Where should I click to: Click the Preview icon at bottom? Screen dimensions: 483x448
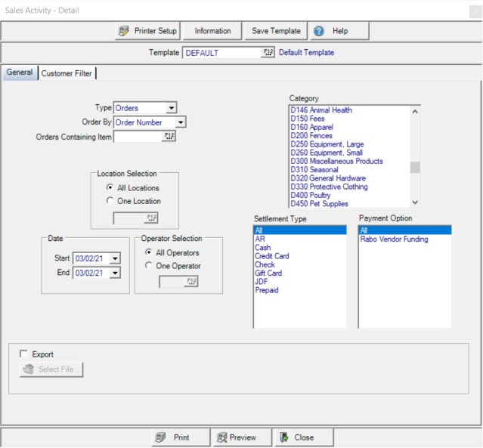[x=221, y=437]
